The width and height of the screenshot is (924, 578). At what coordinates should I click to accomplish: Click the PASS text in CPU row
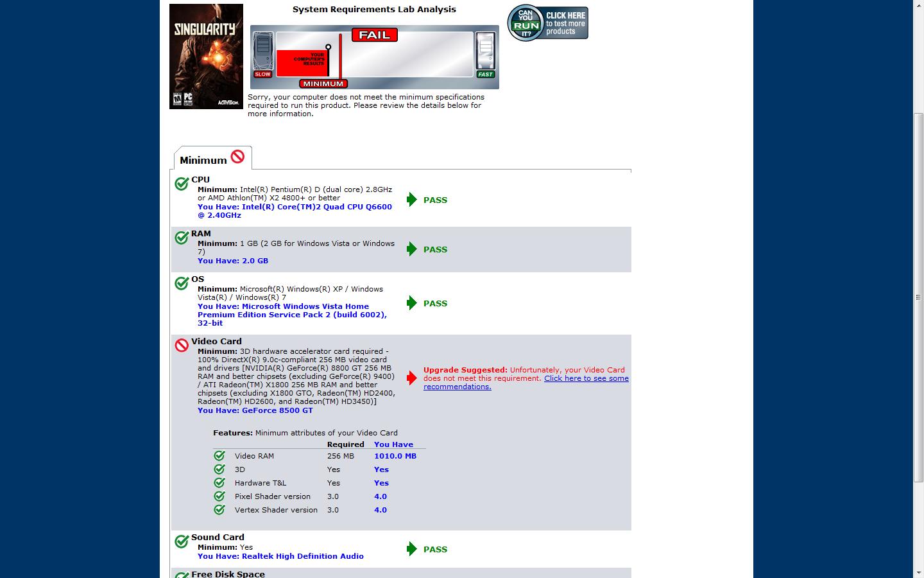coord(435,200)
